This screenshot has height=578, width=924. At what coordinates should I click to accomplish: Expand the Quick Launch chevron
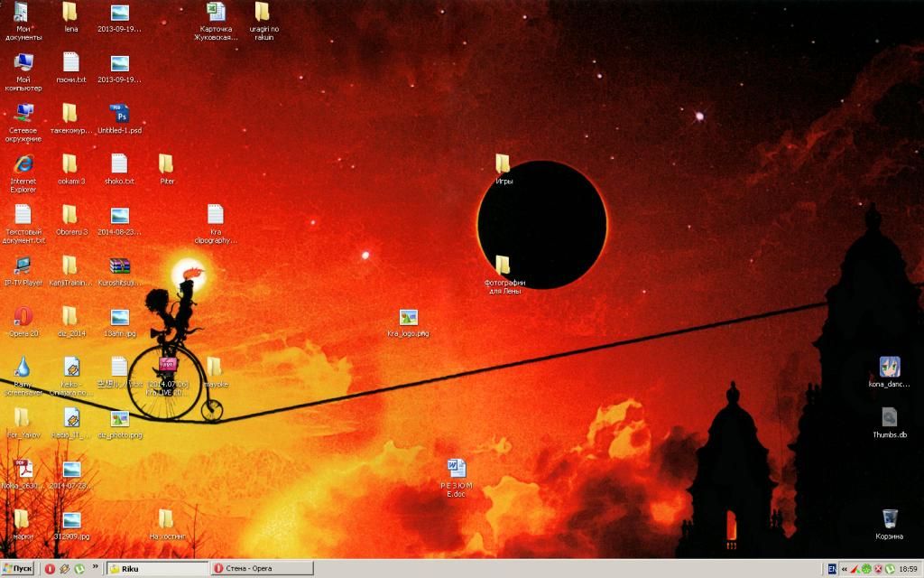[96, 567]
